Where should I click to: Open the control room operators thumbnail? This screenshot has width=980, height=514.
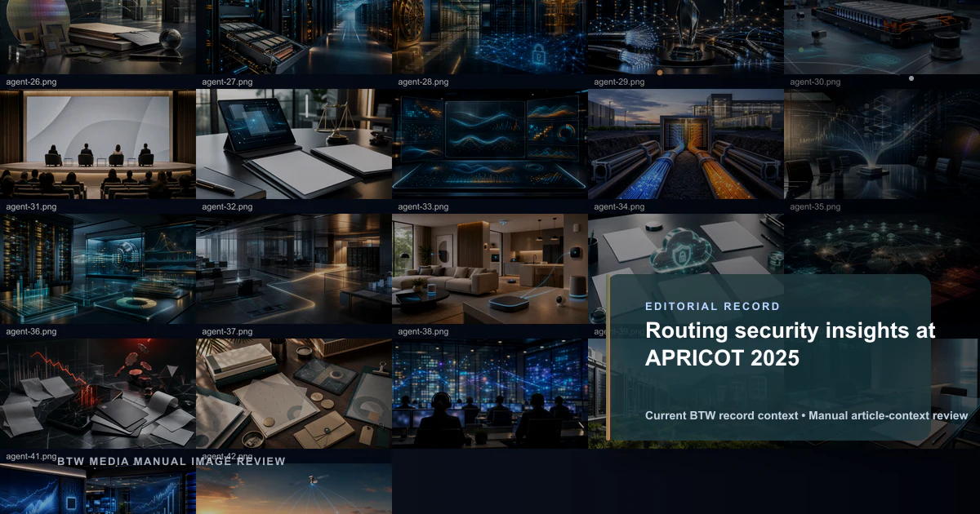pyautogui.click(x=490, y=394)
